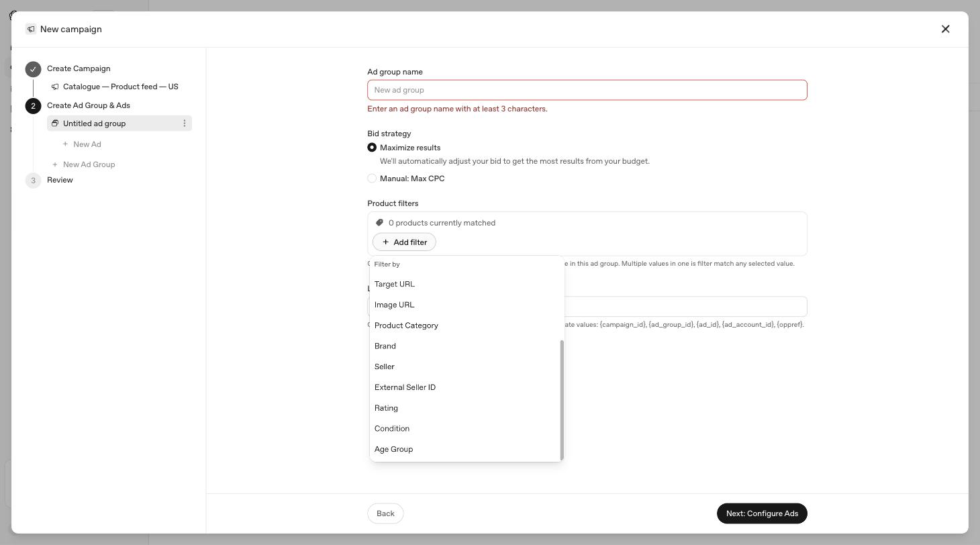980x545 pixels.
Task: Click the plus icon beside New Ad Group
Action: pos(55,164)
